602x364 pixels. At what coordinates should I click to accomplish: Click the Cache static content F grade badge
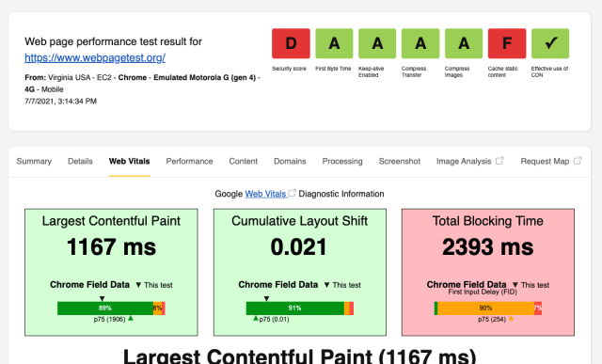click(507, 43)
